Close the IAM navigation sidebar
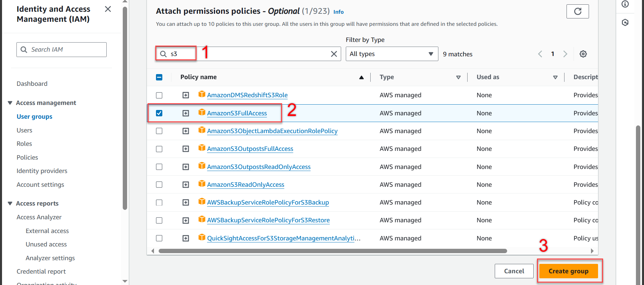This screenshot has width=644, height=285. pos(108,9)
